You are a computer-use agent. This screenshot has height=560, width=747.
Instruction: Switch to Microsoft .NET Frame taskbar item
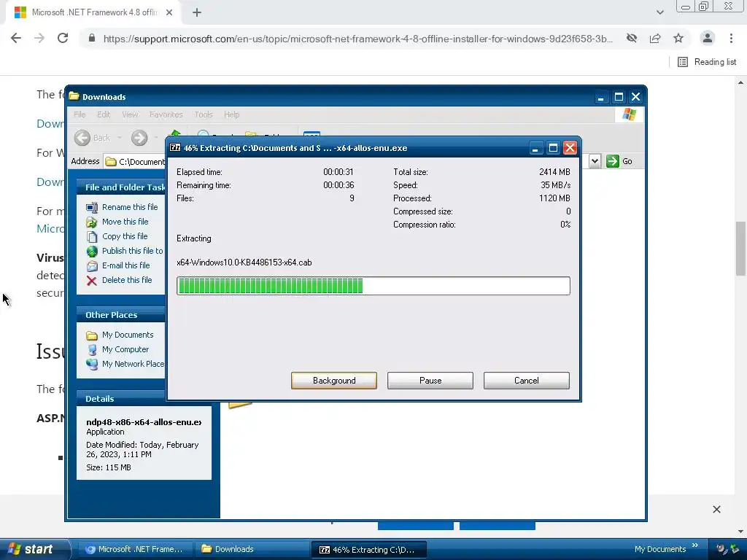pos(135,549)
